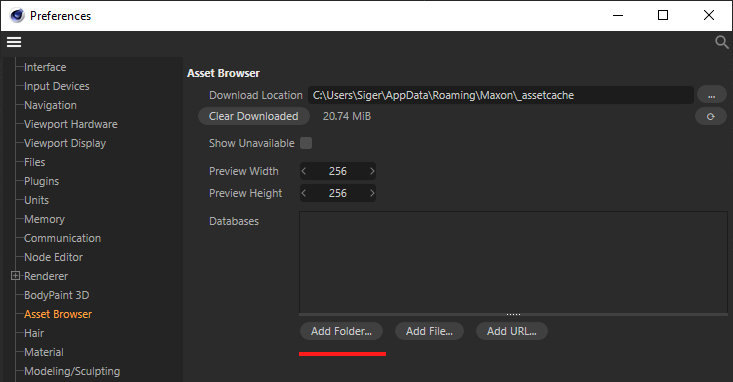Click the Preview Height value field
Screen dimensions: 733x382
click(x=338, y=193)
